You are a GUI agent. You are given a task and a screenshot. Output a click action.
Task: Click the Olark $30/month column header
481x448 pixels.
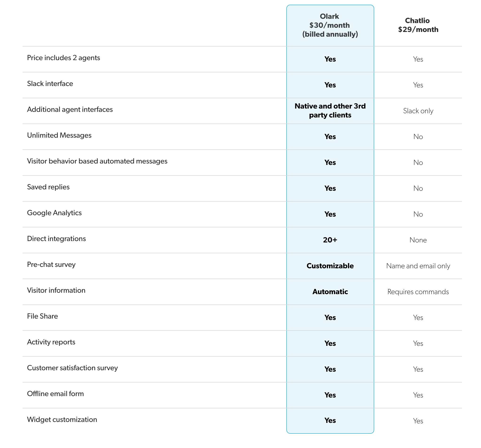330,25
